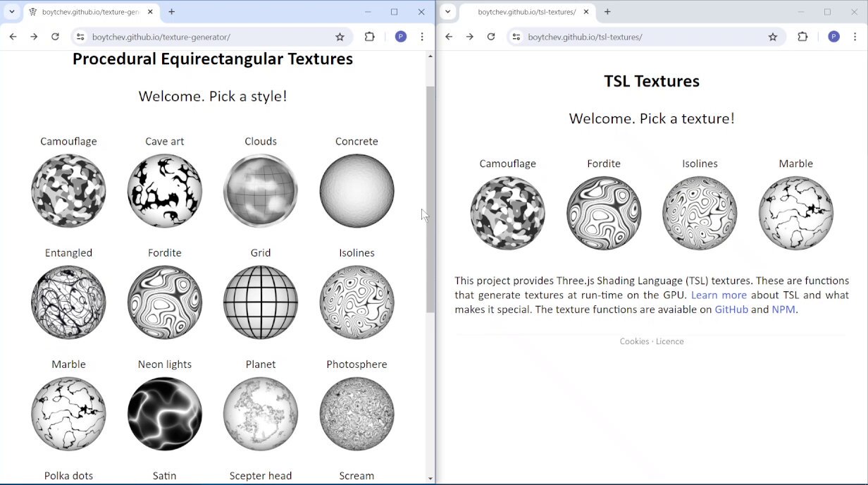Screen dimensions: 868x485
Task: Open Extensions in the texture-generator window
Action: point(369,37)
